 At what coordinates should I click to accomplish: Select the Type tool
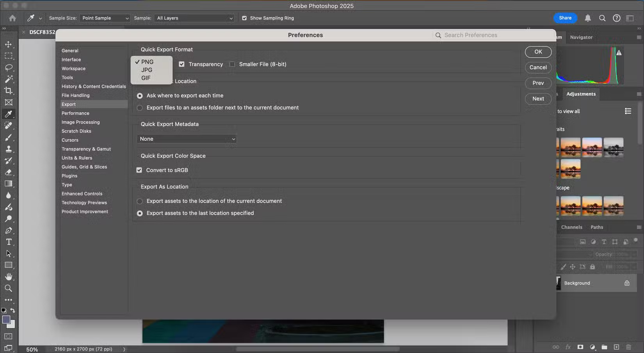9,242
